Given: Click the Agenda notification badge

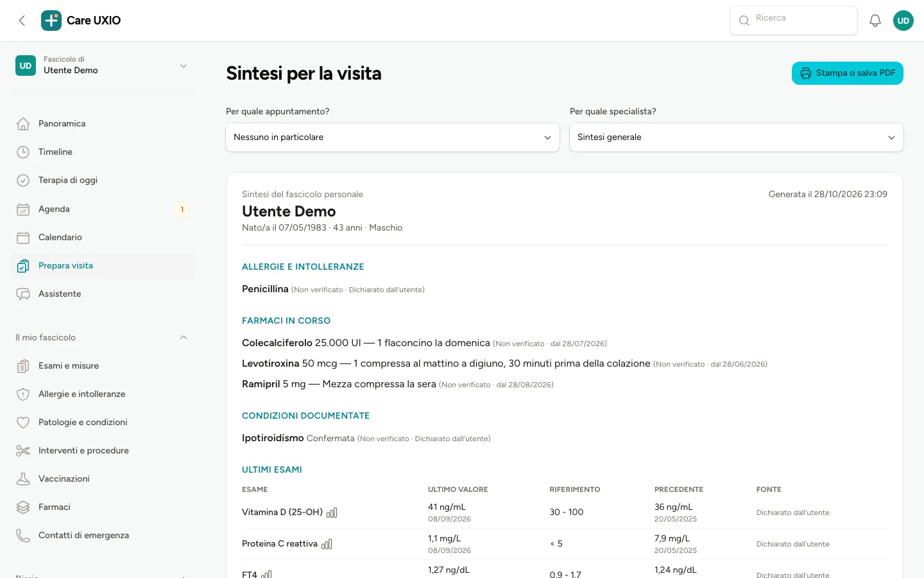Looking at the screenshot, I should coord(182,209).
